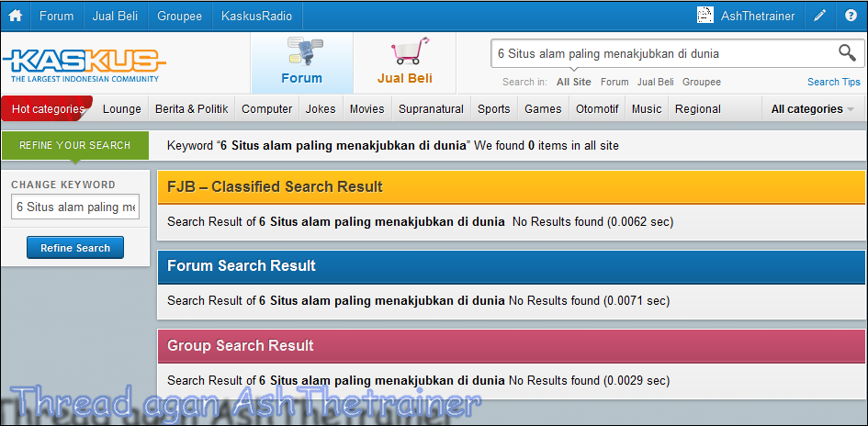This screenshot has height=426, width=868.
Task: Open the Otomotif category
Action: (597, 109)
